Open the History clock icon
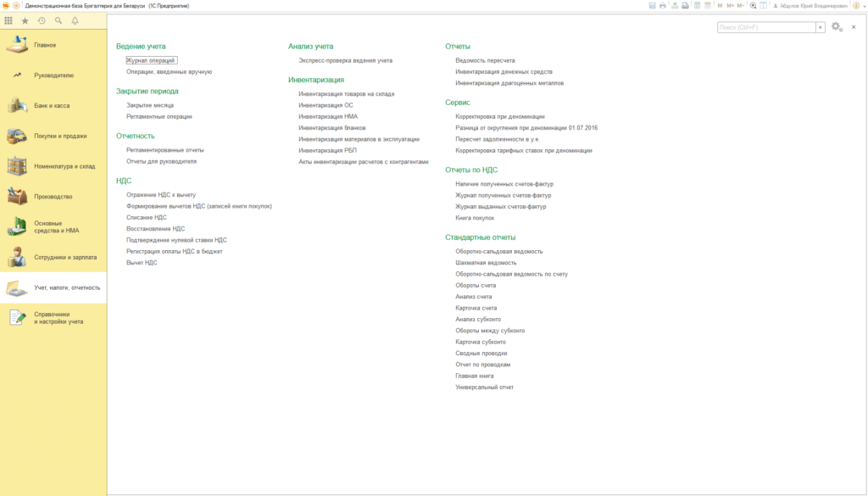 click(42, 20)
